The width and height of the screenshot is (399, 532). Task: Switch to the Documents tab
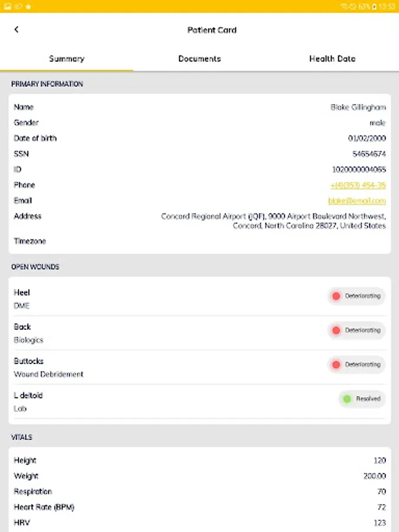[x=200, y=59]
